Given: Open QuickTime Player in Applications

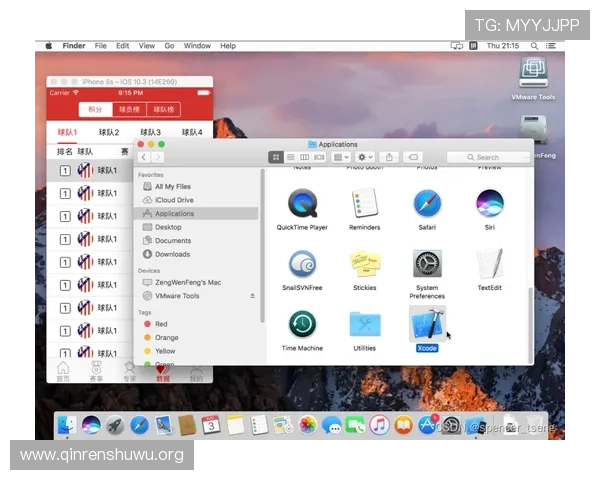Looking at the screenshot, I should [x=302, y=203].
